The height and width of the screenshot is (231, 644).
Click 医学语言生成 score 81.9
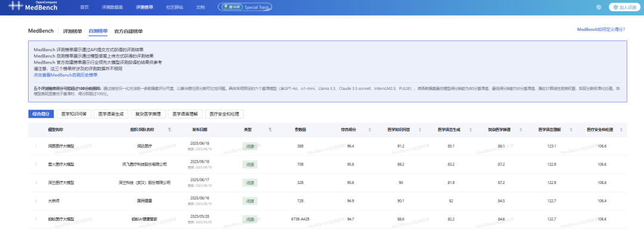(451, 183)
